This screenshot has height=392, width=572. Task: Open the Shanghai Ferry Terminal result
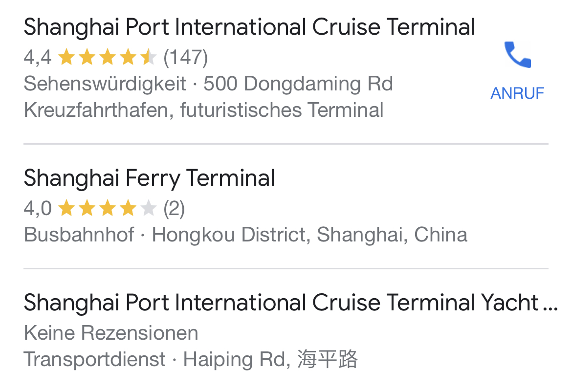coord(149,178)
